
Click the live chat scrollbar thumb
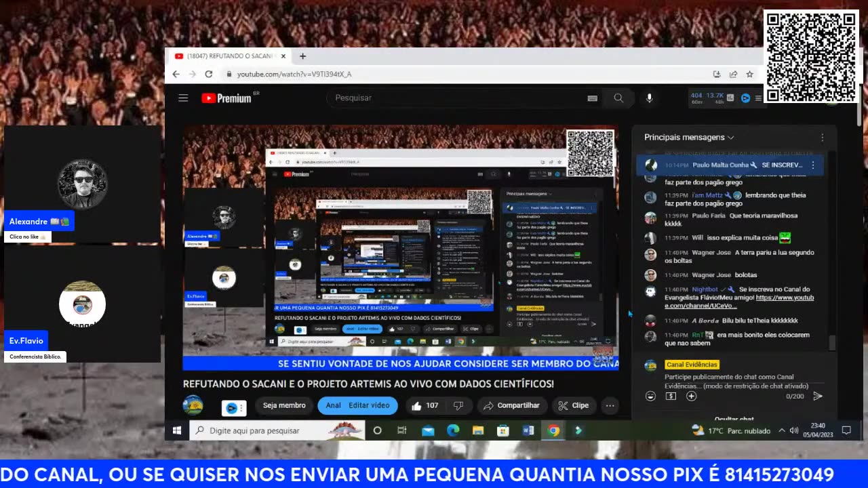point(832,343)
